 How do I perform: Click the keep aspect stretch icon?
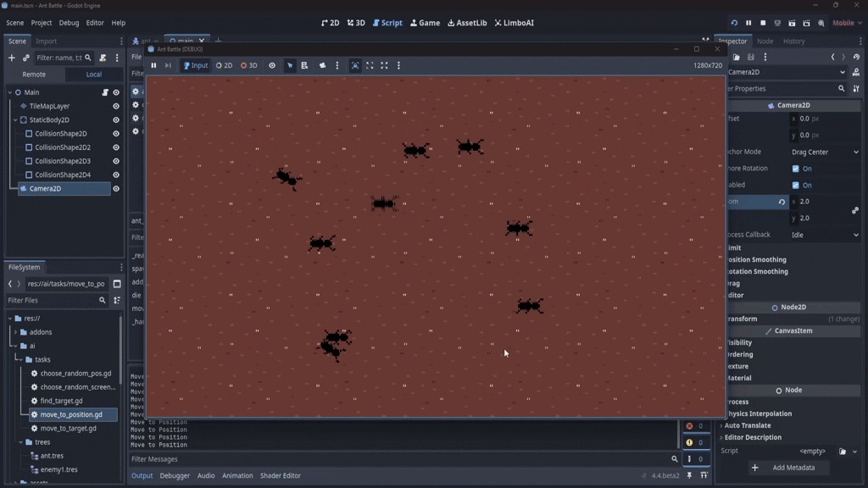(x=370, y=65)
